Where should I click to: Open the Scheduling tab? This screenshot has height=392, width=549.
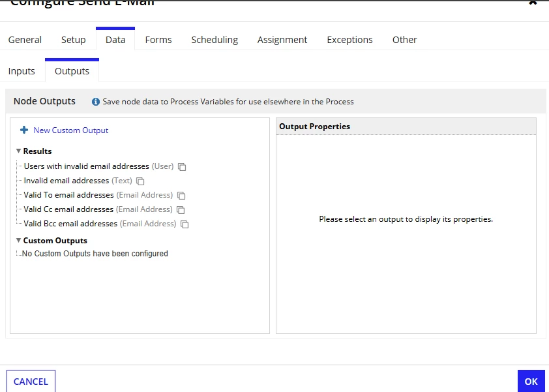click(x=215, y=40)
